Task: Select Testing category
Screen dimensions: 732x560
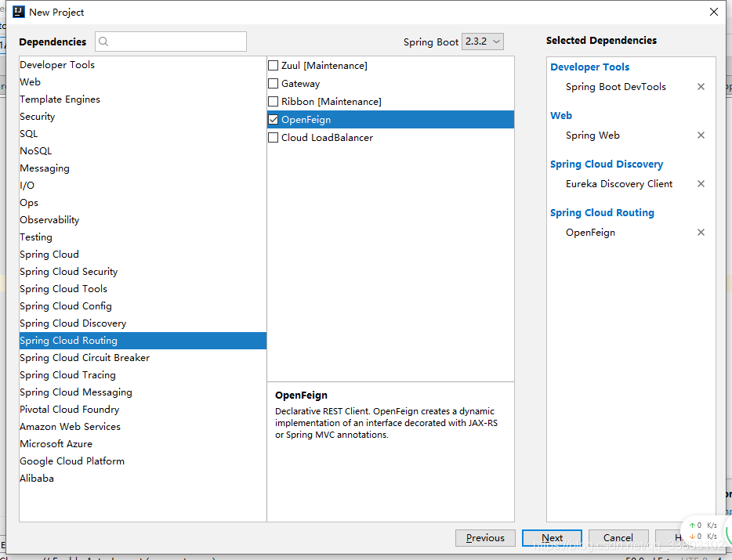Action: pos(143,237)
